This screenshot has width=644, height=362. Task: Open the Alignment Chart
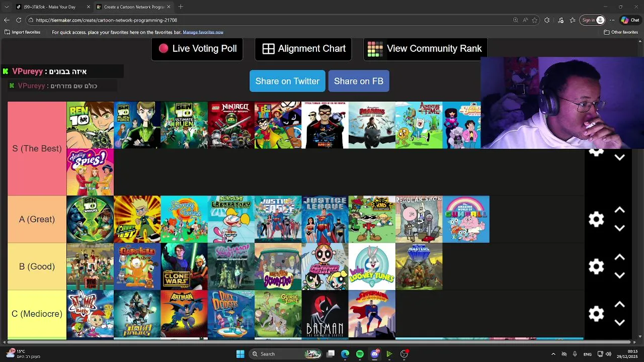coord(303,49)
